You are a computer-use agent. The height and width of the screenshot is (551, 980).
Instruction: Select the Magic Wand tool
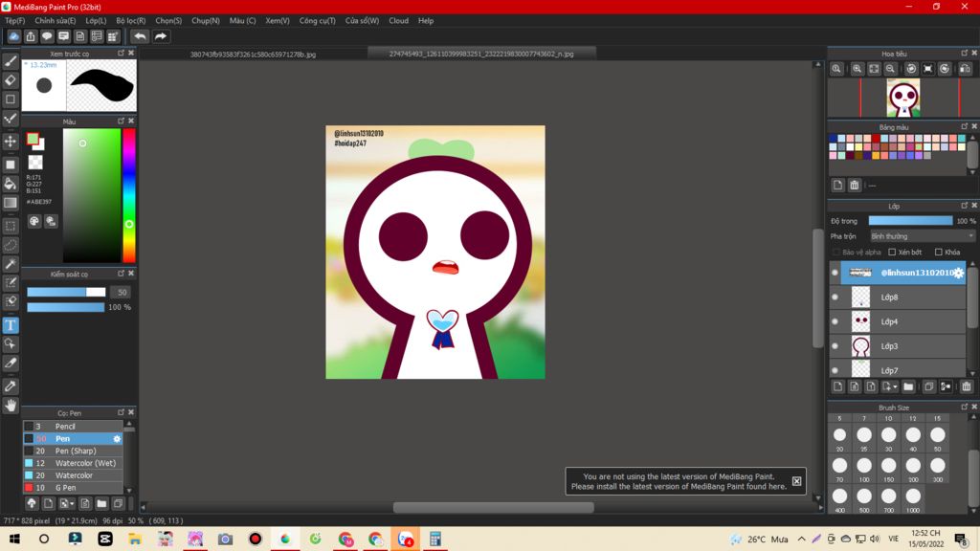[x=11, y=264]
